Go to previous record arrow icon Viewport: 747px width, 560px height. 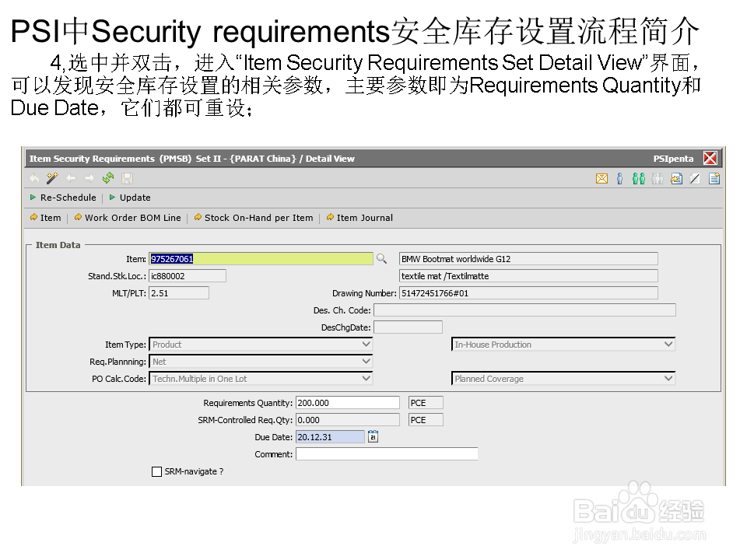coord(71,179)
